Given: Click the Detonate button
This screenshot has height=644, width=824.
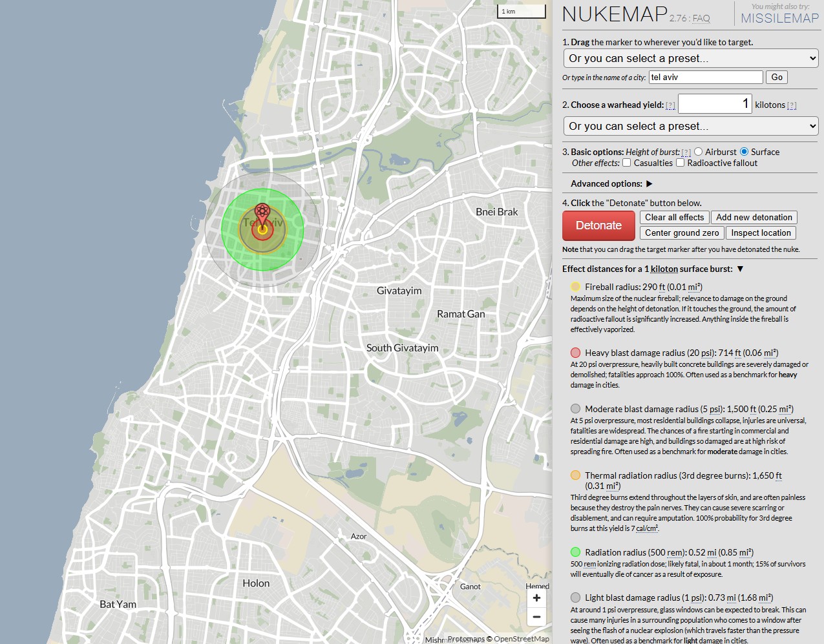Looking at the screenshot, I should [x=598, y=225].
